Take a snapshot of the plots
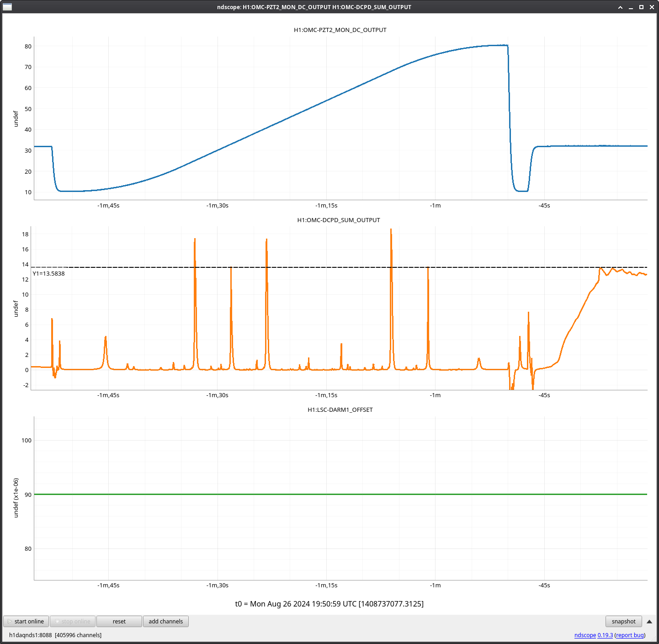The height and width of the screenshot is (644, 659). click(624, 621)
